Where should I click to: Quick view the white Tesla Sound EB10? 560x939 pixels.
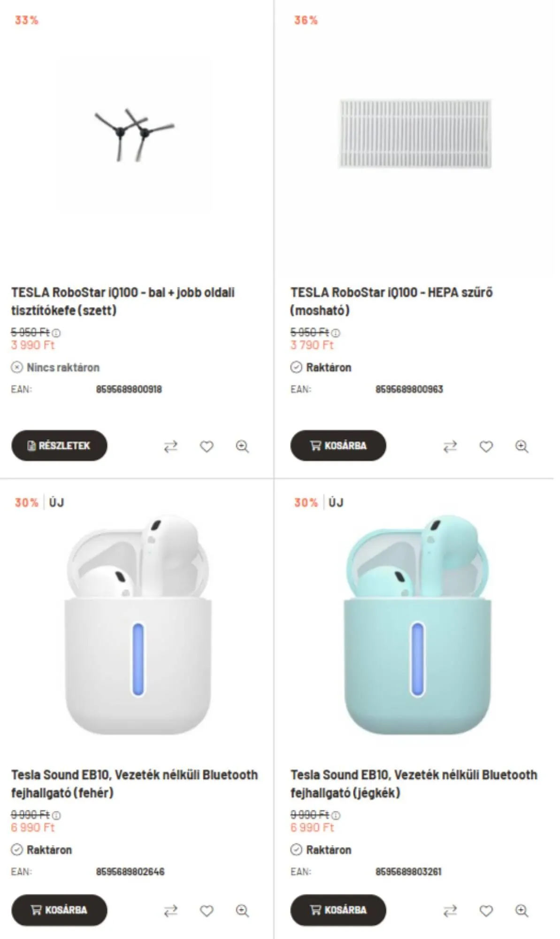click(x=242, y=911)
